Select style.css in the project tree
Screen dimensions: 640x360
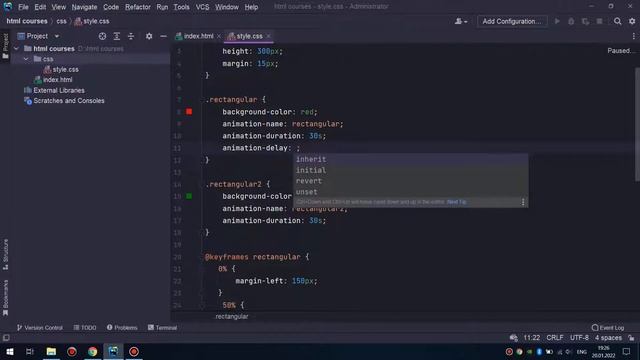(x=65, y=69)
